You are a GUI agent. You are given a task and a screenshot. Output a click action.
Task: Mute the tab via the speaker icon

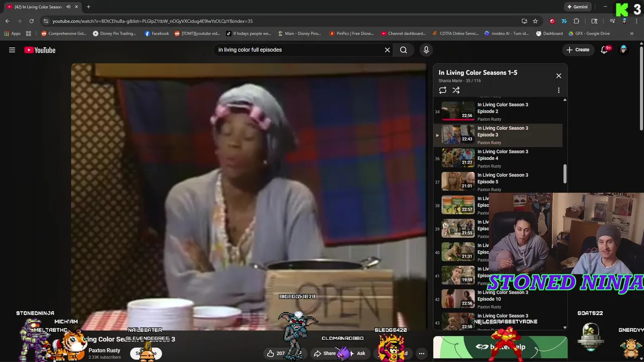pos(68,7)
